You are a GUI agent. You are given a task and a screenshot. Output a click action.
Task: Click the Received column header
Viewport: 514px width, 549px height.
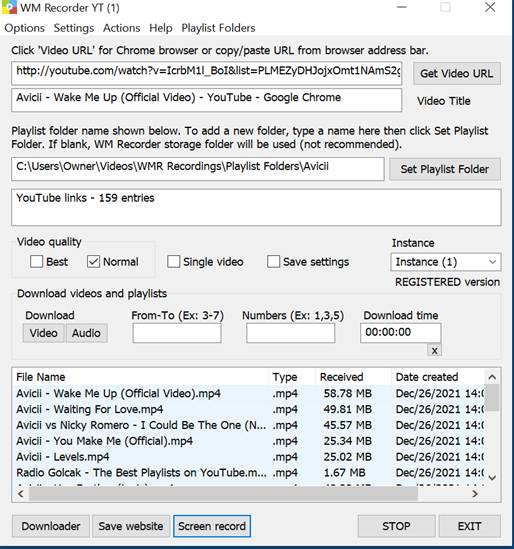click(x=354, y=377)
